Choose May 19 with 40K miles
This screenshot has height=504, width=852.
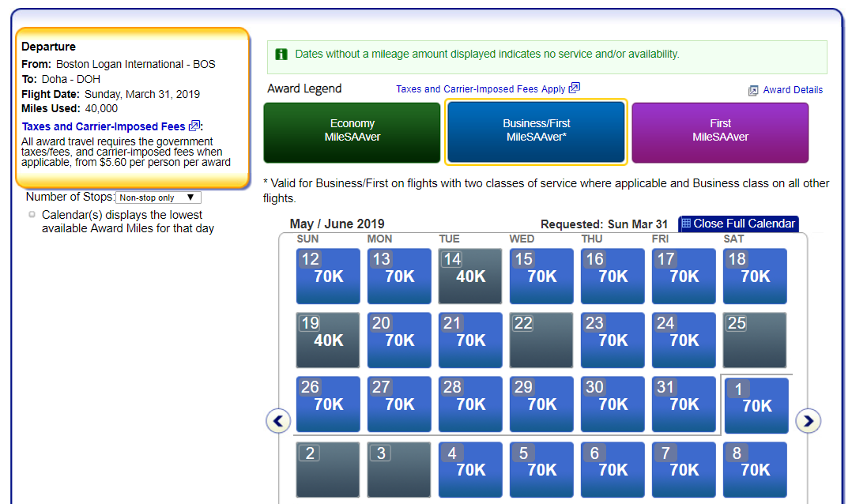328,340
